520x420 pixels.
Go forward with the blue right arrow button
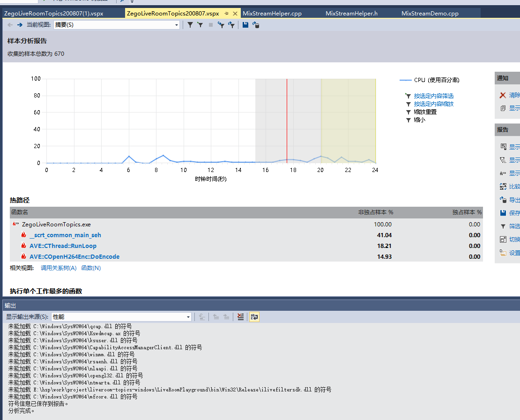coord(20,25)
